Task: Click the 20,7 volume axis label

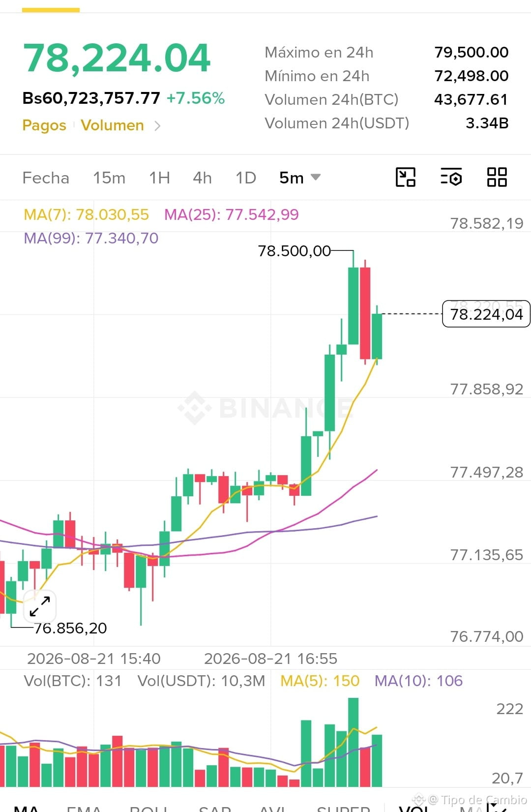Action: click(507, 778)
